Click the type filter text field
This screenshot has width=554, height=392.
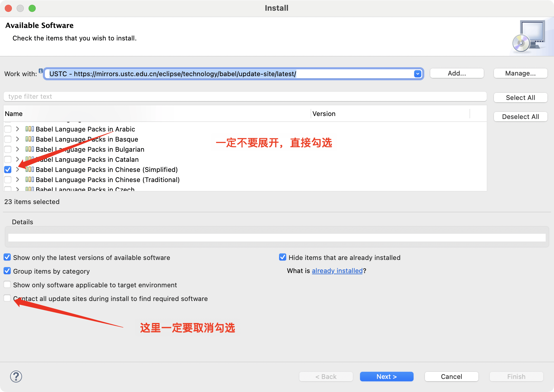(x=245, y=96)
